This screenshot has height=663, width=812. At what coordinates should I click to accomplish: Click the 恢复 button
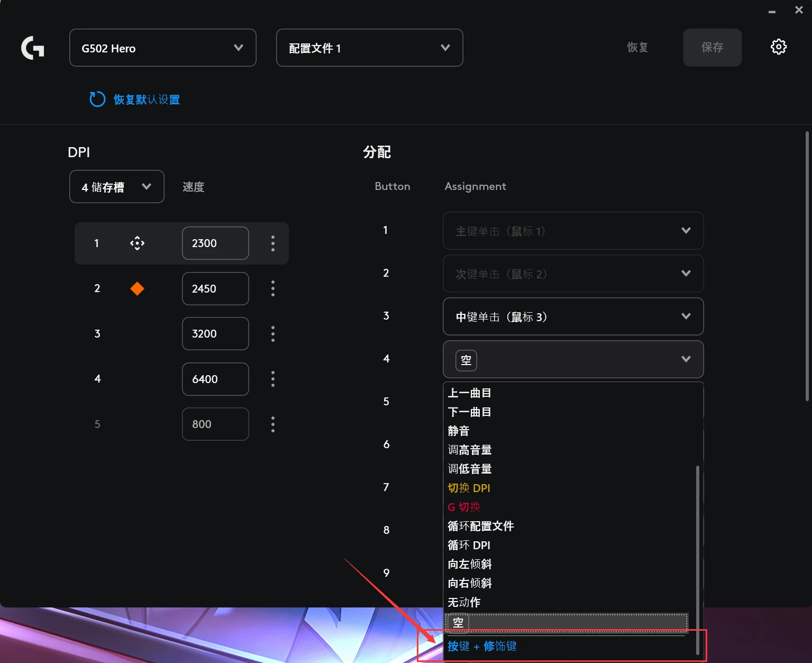(x=637, y=47)
